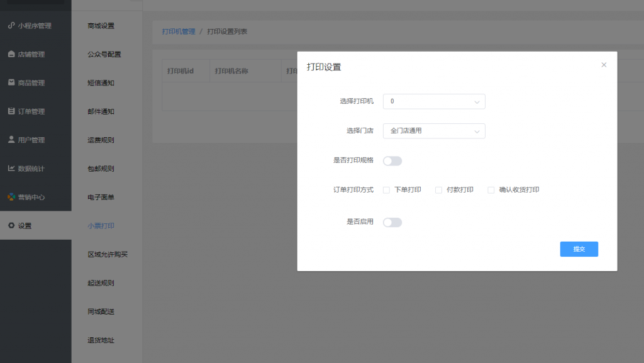Screen dimensions: 644x363
Task: Click the 打印设置列表 breadcrumb text
Action: point(227,31)
